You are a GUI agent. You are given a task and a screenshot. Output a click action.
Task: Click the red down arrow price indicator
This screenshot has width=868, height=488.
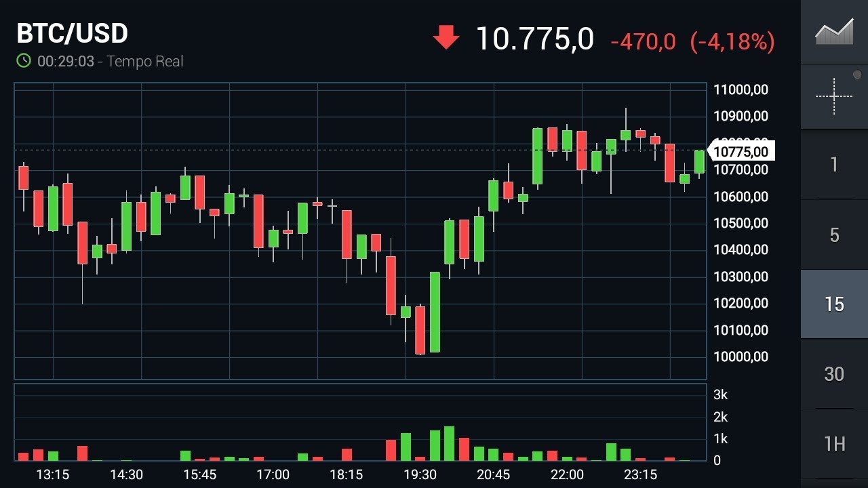(446, 38)
